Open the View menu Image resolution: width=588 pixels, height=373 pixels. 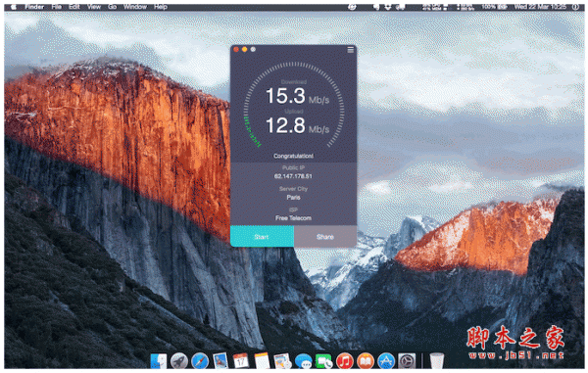click(94, 7)
